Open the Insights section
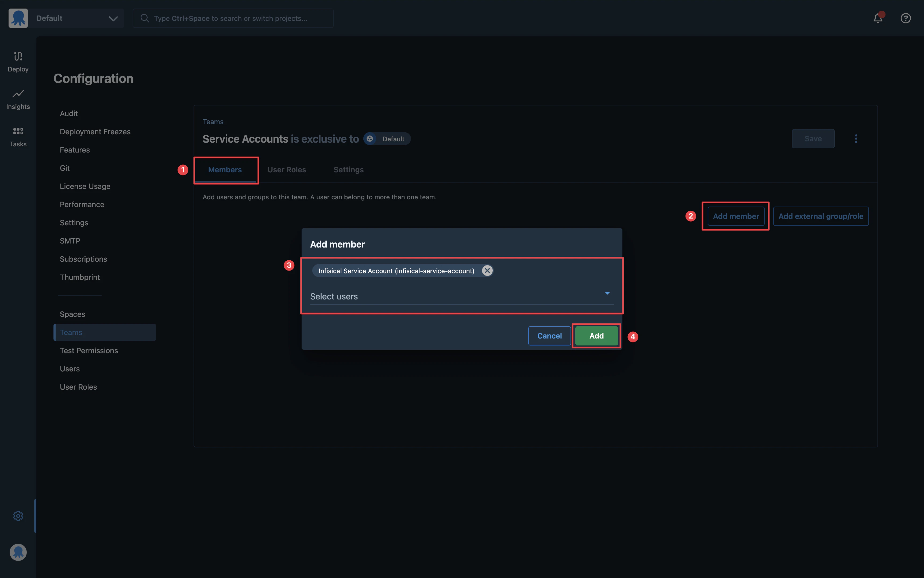 (18, 99)
